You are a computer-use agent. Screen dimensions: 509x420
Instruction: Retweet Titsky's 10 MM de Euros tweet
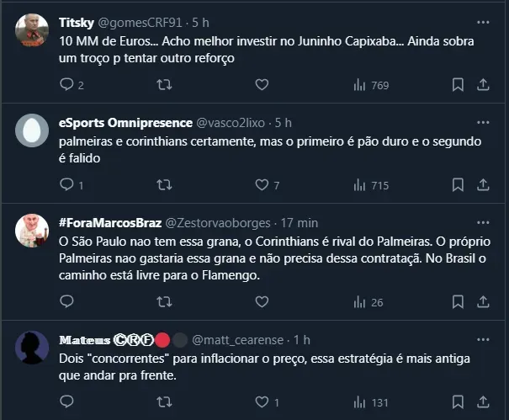pos(165,85)
